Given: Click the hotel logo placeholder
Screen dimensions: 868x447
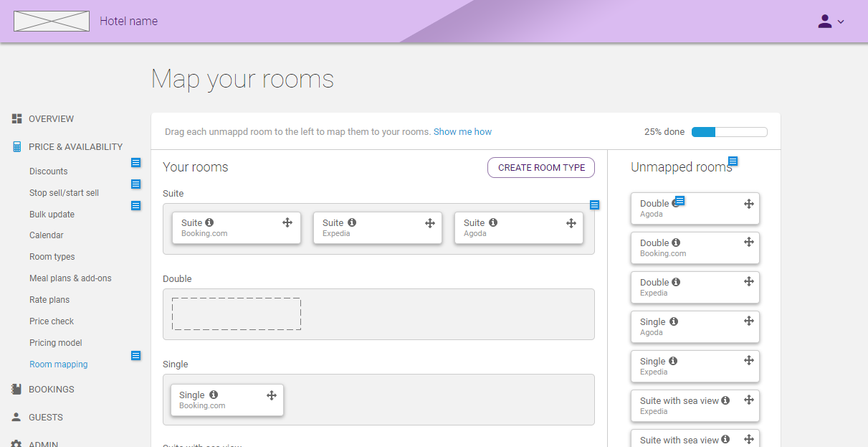Looking at the screenshot, I should point(52,21).
